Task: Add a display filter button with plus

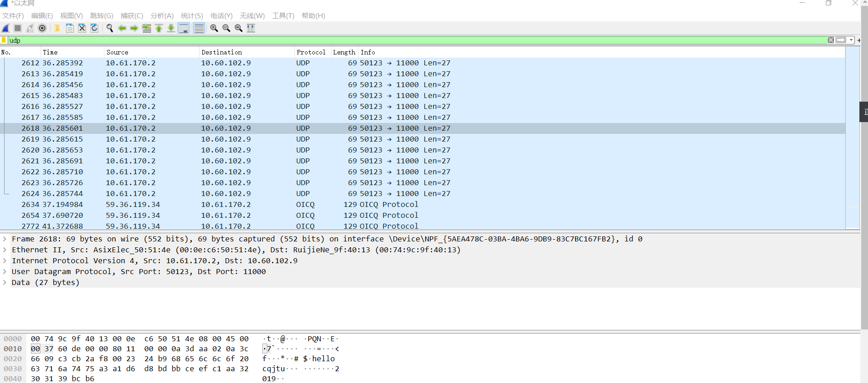Action: click(x=858, y=40)
